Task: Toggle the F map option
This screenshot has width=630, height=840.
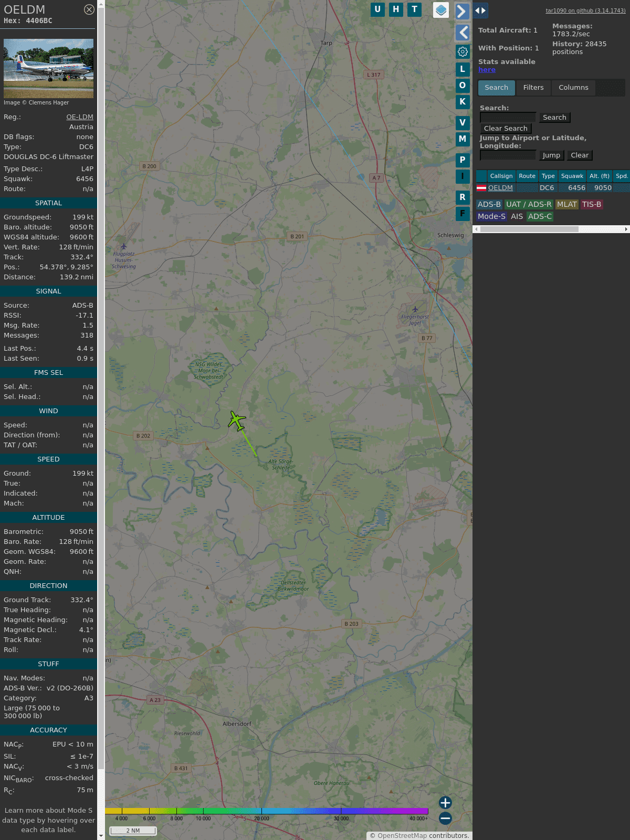Action: coord(463,214)
